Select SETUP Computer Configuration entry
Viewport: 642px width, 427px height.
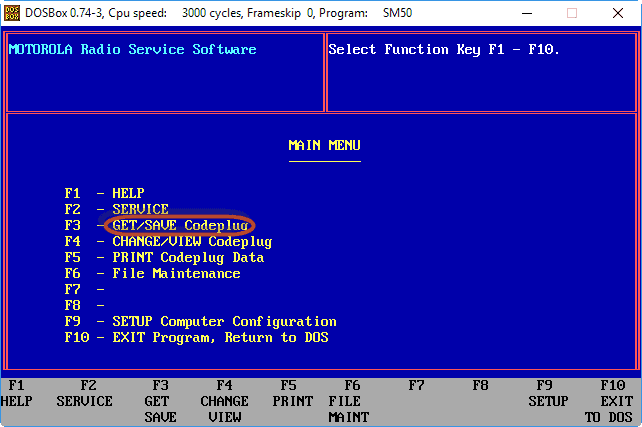pyautogui.click(x=223, y=321)
